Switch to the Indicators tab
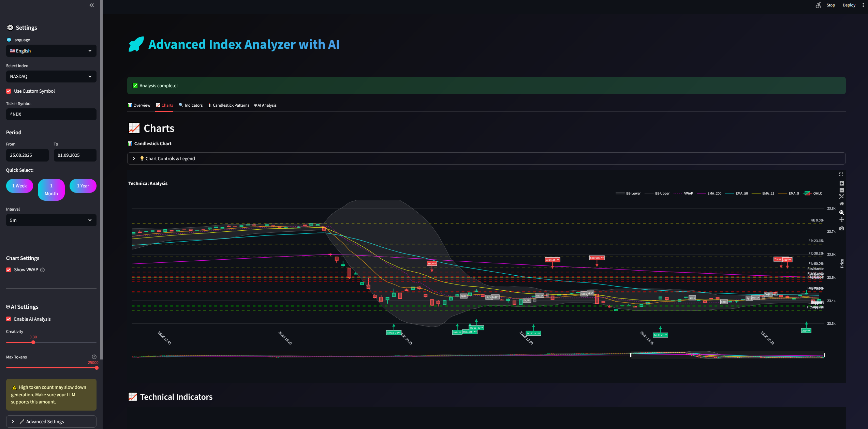 pos(191,105)
